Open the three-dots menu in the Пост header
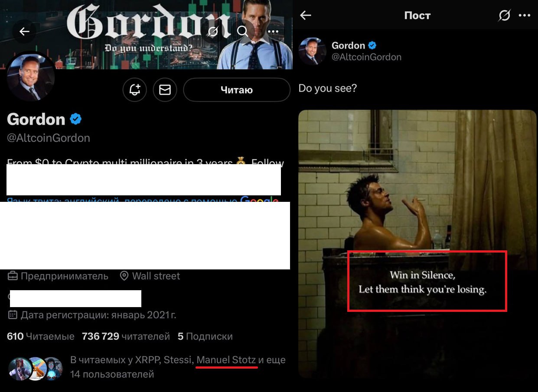The image size is (538, 392). point(525,16)
